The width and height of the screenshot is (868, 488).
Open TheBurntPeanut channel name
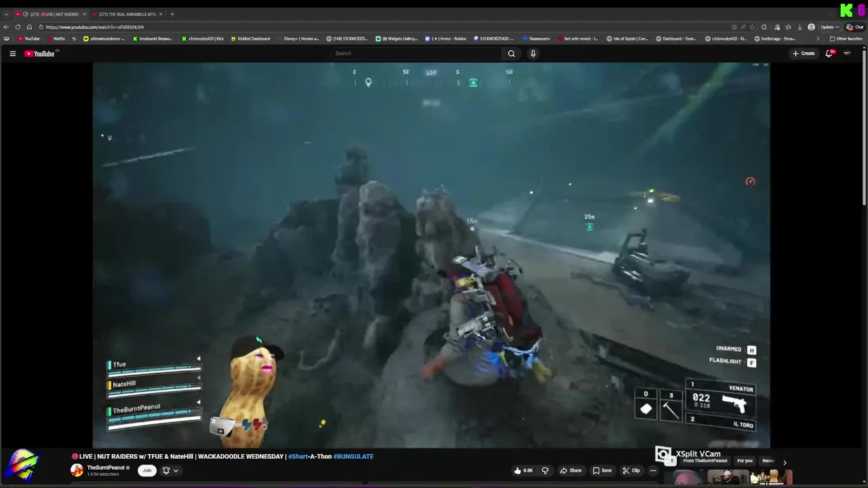tap(106, 468)
